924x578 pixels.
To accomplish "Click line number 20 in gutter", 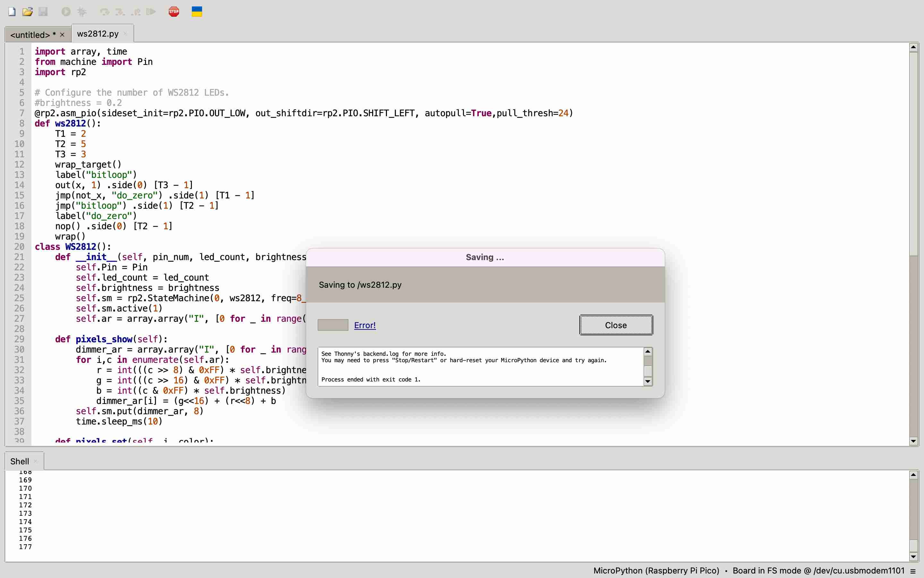I will click(x=19, y=247).
